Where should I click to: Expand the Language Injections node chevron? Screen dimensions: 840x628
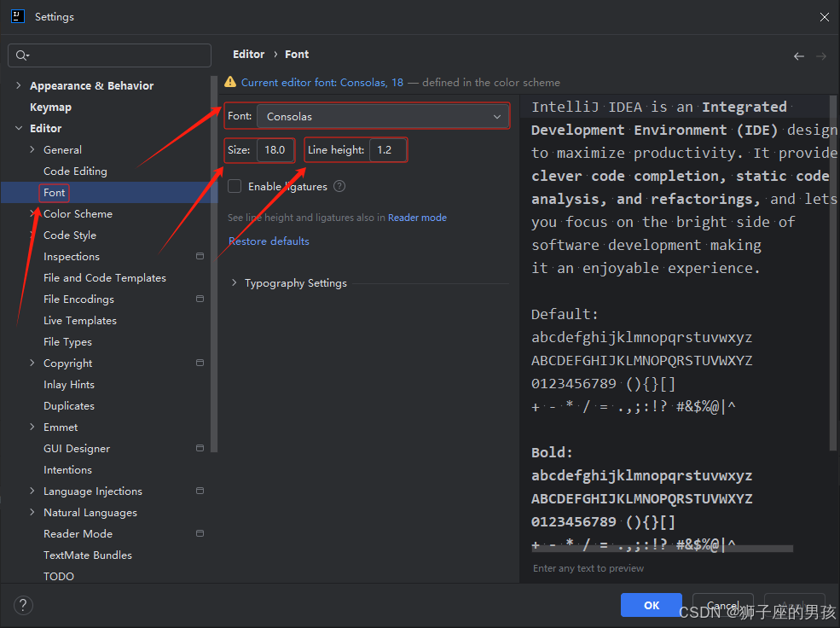32,491
